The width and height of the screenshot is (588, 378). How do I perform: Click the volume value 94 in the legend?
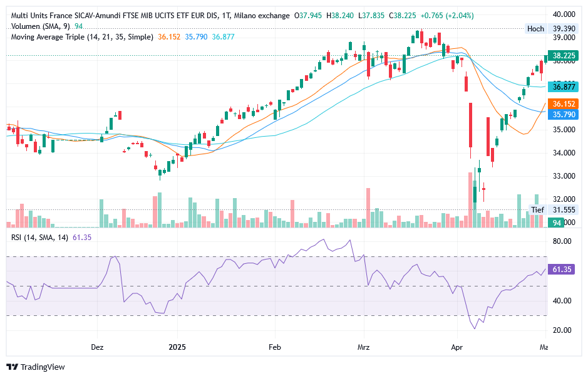78,26
